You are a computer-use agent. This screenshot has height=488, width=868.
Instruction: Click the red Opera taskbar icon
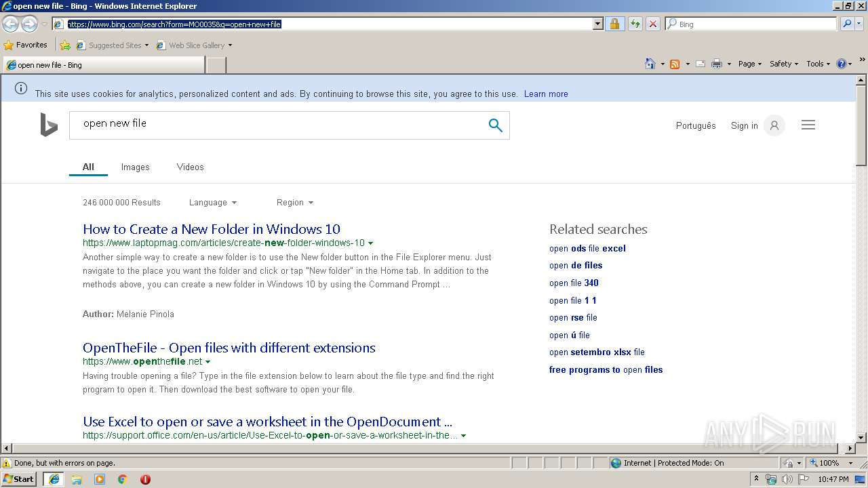pyautogui.click(x=145, y=479)
